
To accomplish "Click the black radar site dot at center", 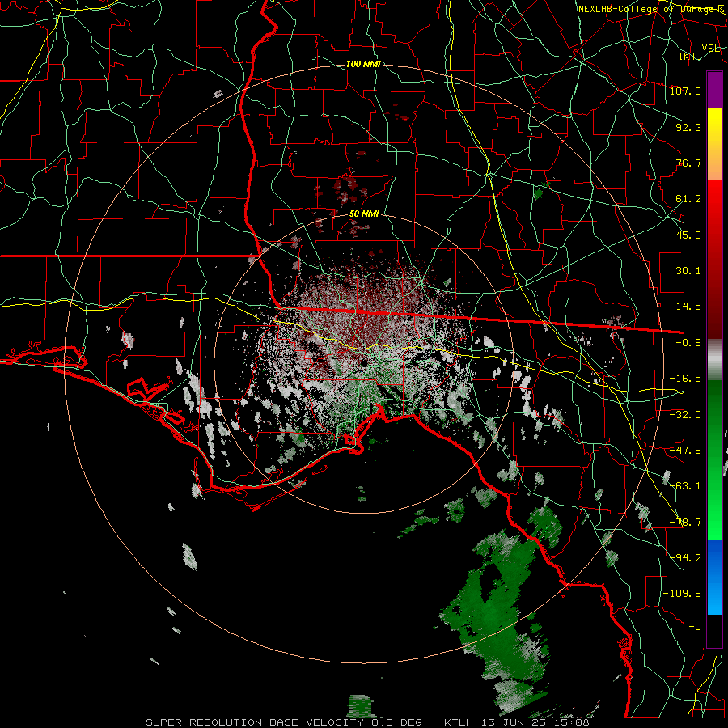I will 364,362.
